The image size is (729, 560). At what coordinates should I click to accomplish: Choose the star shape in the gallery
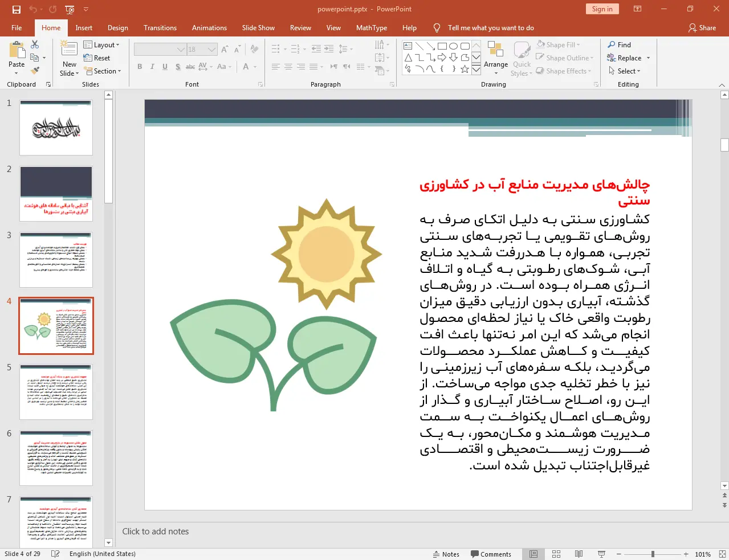[465, 69]
